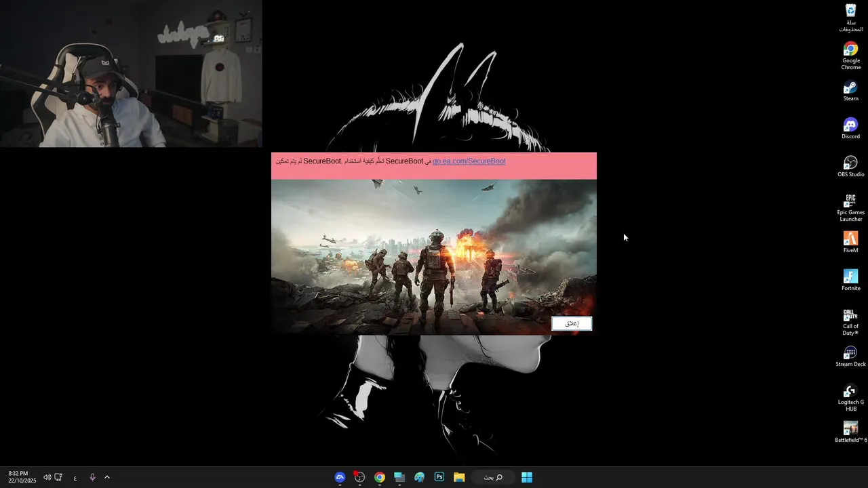Select the Epic Games Launcher shortcut
This screenshot has width=868, height=488.
pyautogui.click(x=850, y=208)
